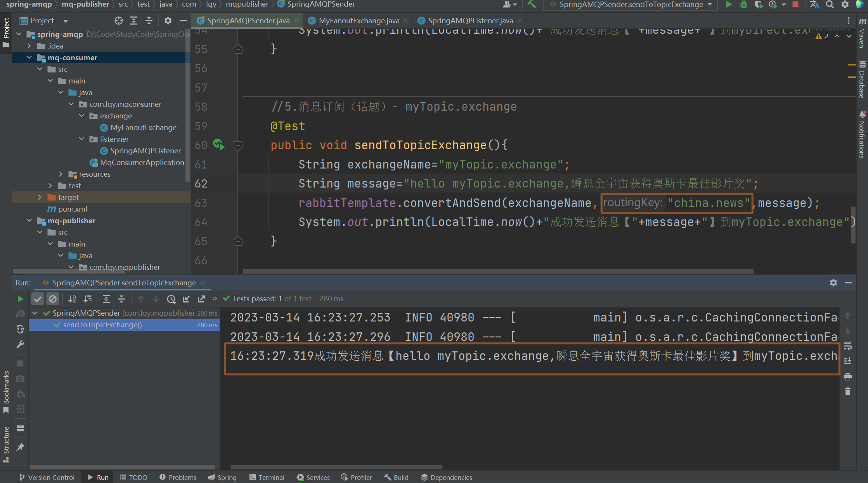This screenshot has width=868, height=483.
Task: Click the Clear All trash icon in console
Action: click(848, 391)
